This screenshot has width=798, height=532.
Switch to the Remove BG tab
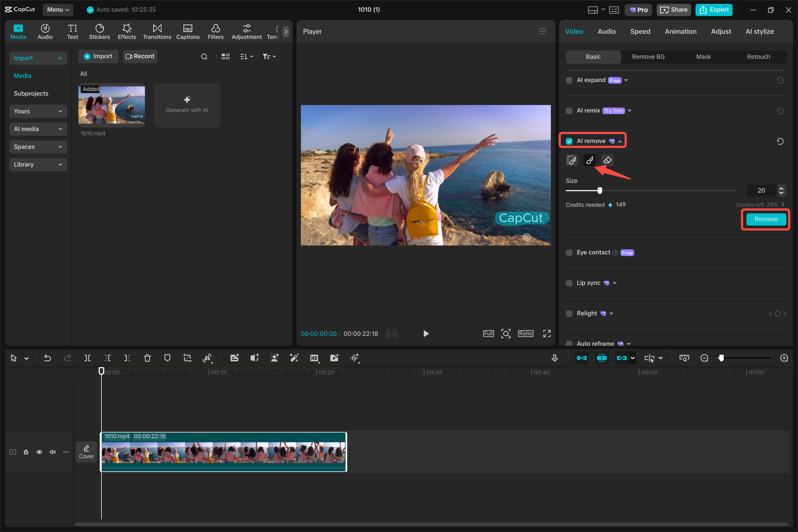click(648, 57)
